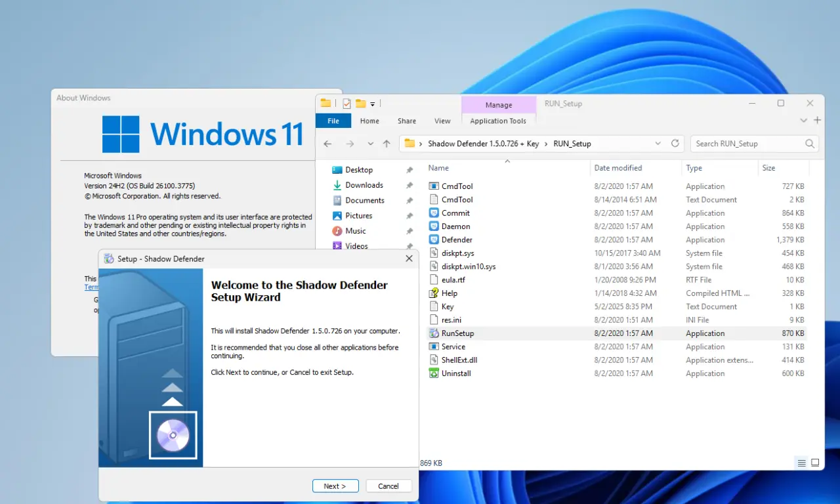840x504 pixels.
Task: Expand the ribbon with the chevron
Action: [804, 121]
